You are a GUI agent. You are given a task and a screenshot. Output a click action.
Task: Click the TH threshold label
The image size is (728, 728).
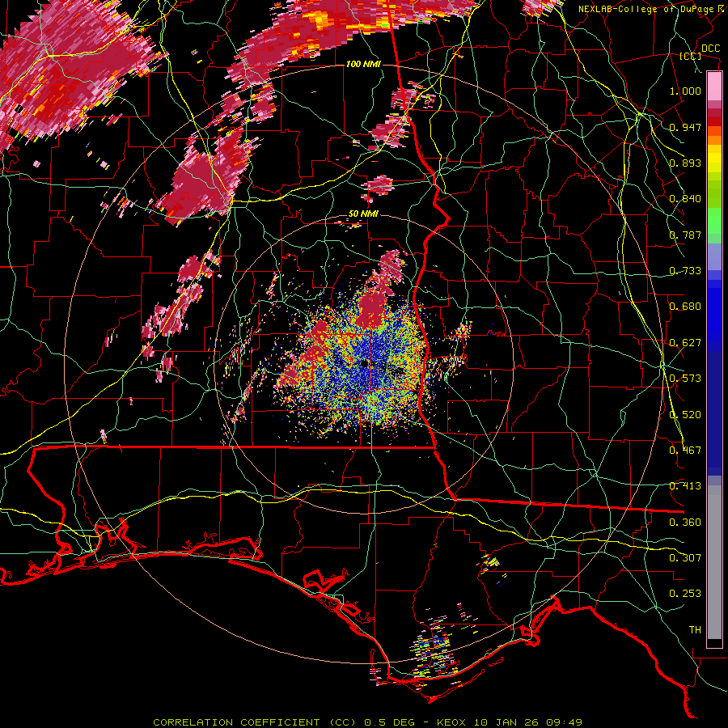pos(695,630)
